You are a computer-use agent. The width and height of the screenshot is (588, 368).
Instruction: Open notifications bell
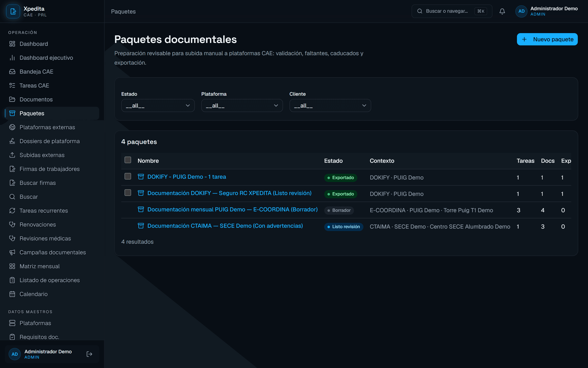tap(502, 11)
